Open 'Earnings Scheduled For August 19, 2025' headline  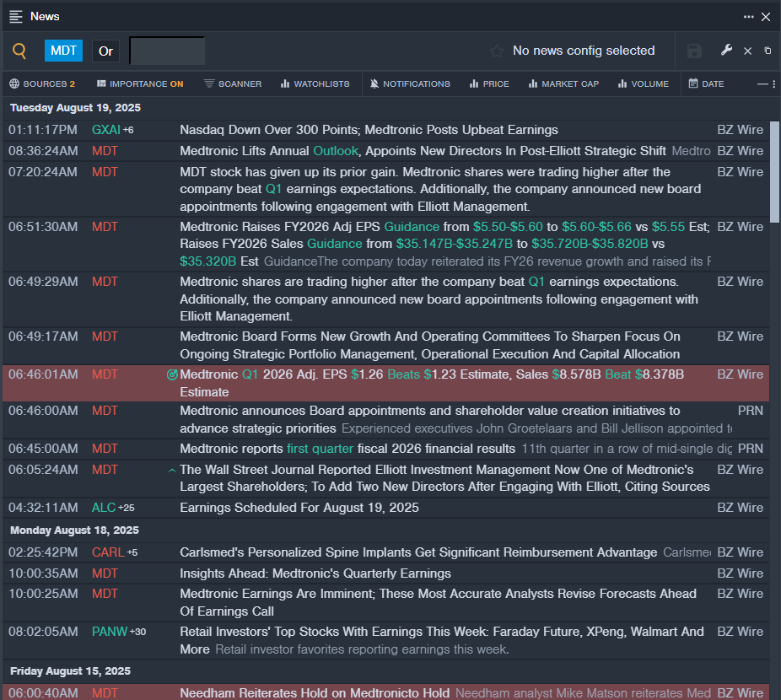point(299,508)
